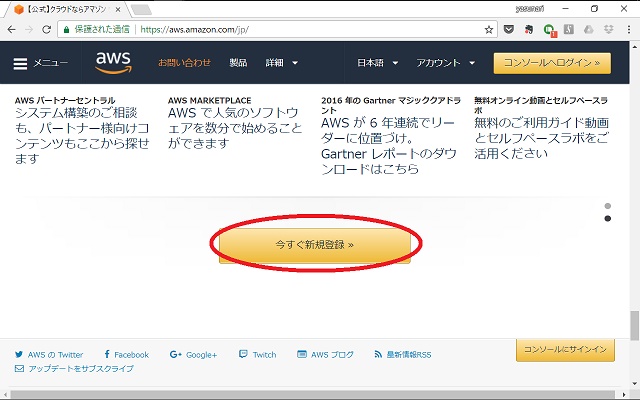Click the vertical scrollbar thumb
Screen dimensions: 640x400
(635, 325)
